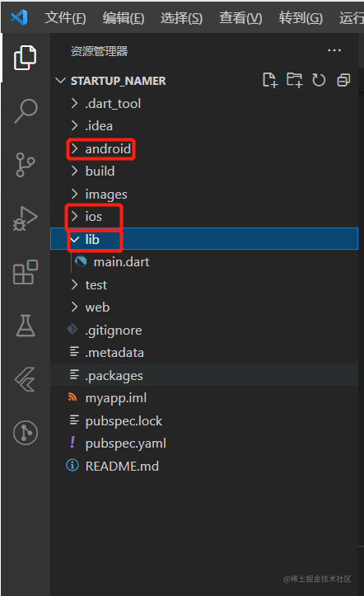Expand the ios folder

pyautogui.click(x=94, y=217)
